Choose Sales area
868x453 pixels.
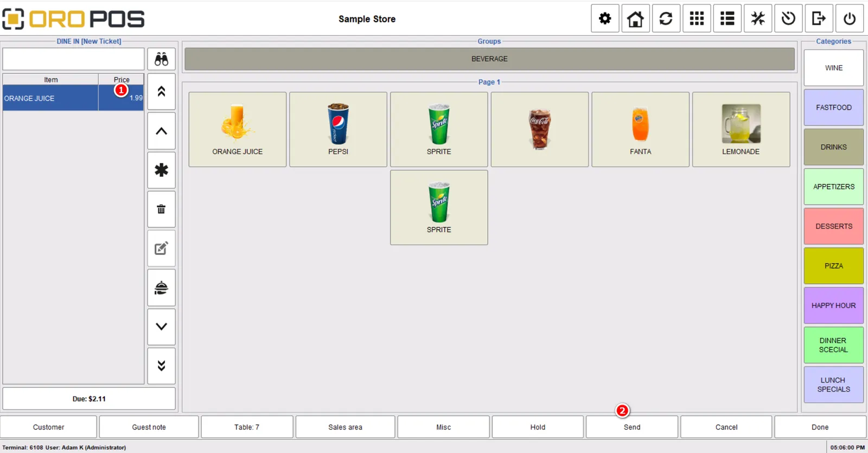(345, 427)
